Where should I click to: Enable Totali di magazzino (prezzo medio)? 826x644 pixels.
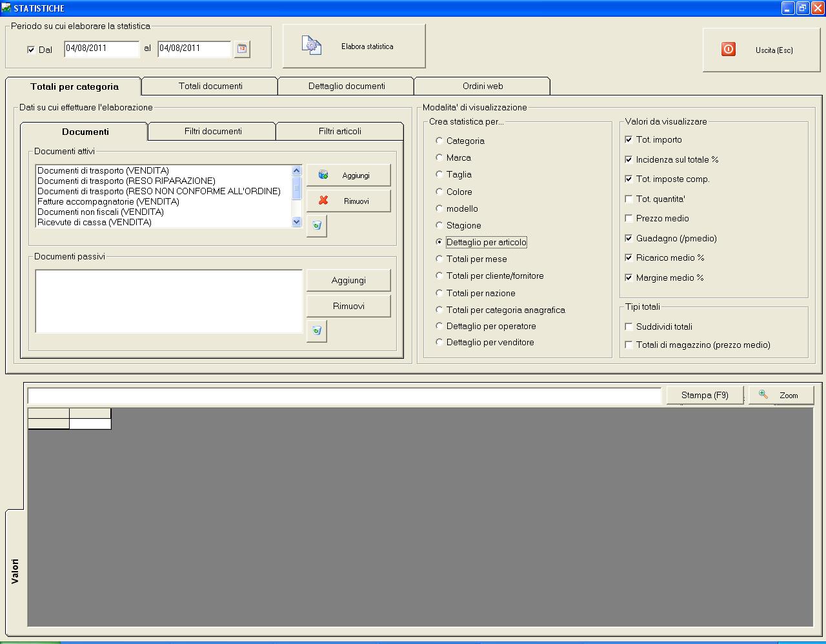point(629,345)
